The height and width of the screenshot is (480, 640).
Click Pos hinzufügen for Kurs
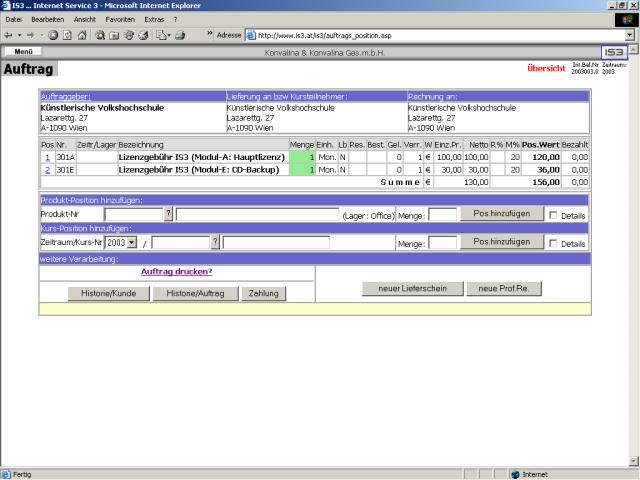point(502,242)
